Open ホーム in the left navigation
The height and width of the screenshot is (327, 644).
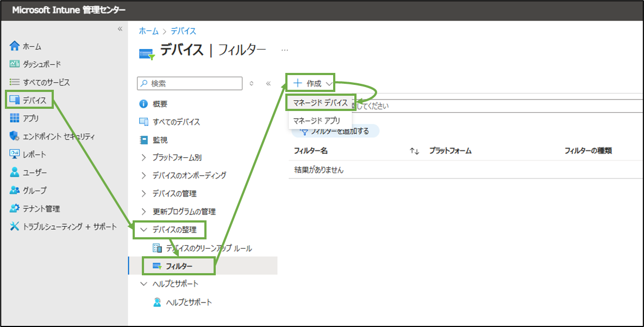click(32, 46)
